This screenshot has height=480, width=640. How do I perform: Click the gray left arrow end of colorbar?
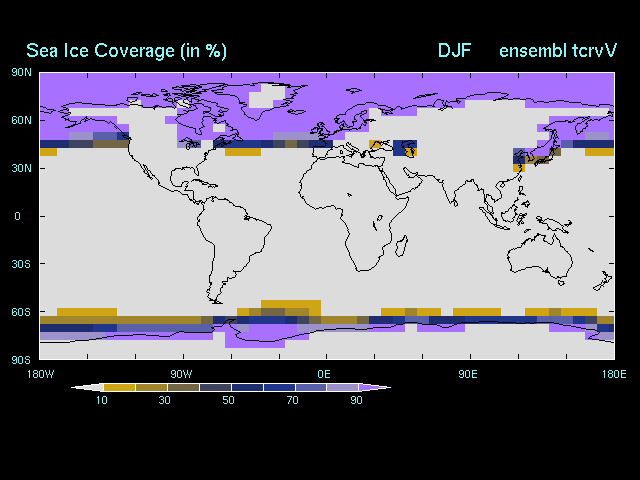(x=87, y=387)
